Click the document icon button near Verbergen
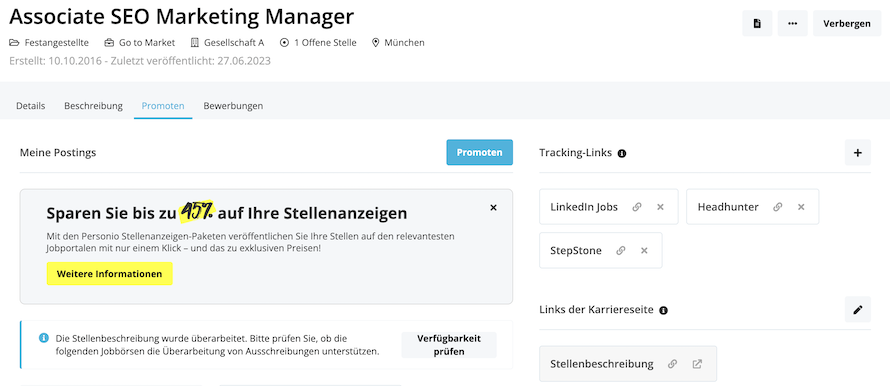 tap(757, 23)
